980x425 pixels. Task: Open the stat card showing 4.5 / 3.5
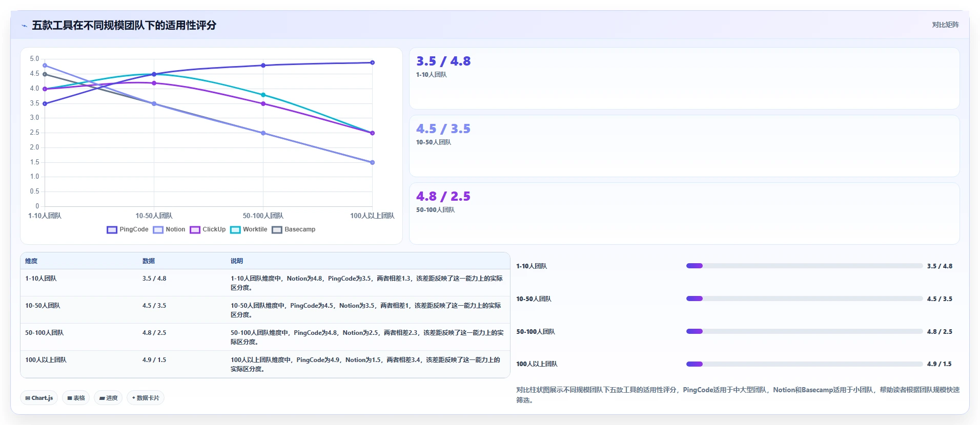tap(684, 146)
